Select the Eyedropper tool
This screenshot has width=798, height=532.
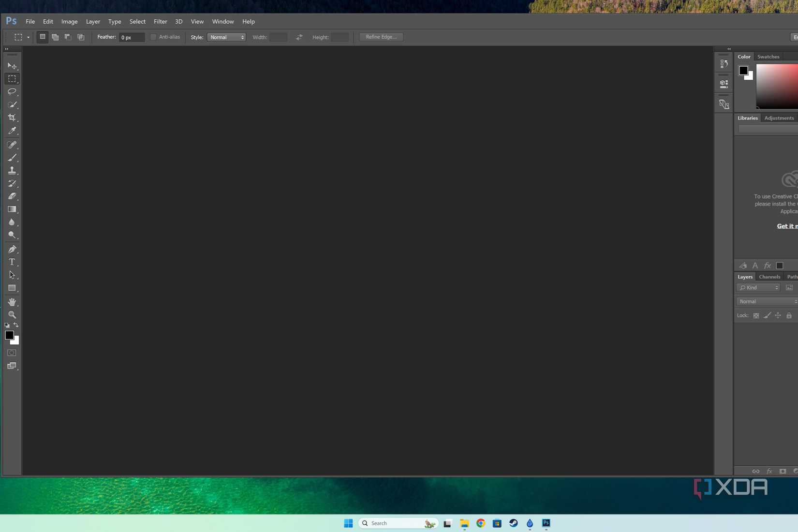coord(12,131)
